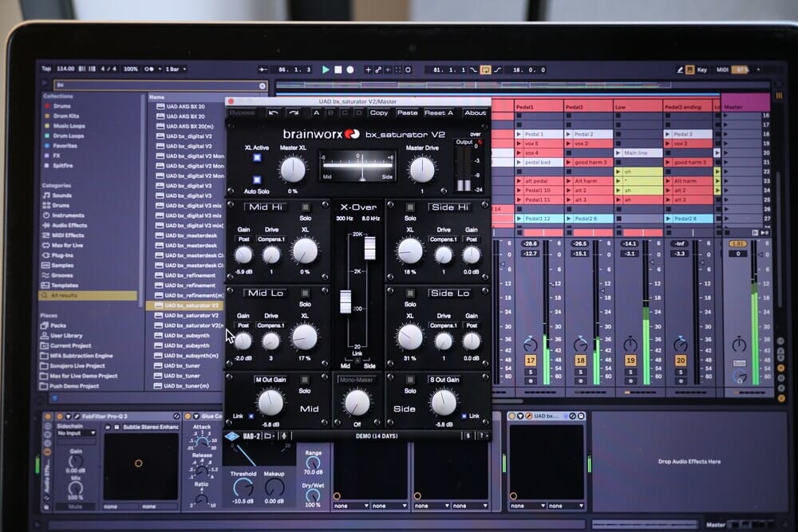Select Favorites in the Collections list
The image size is (798, 532).
65,146
